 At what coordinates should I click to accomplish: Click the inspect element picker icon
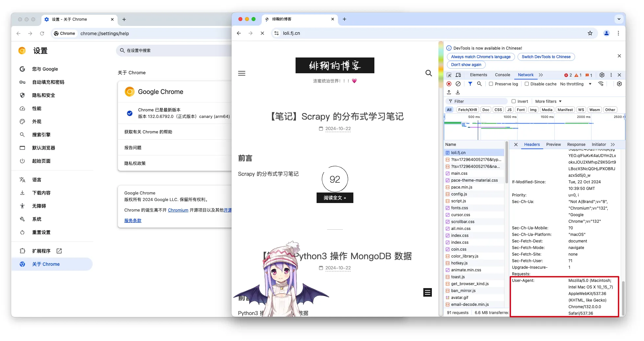pos(449,75)
